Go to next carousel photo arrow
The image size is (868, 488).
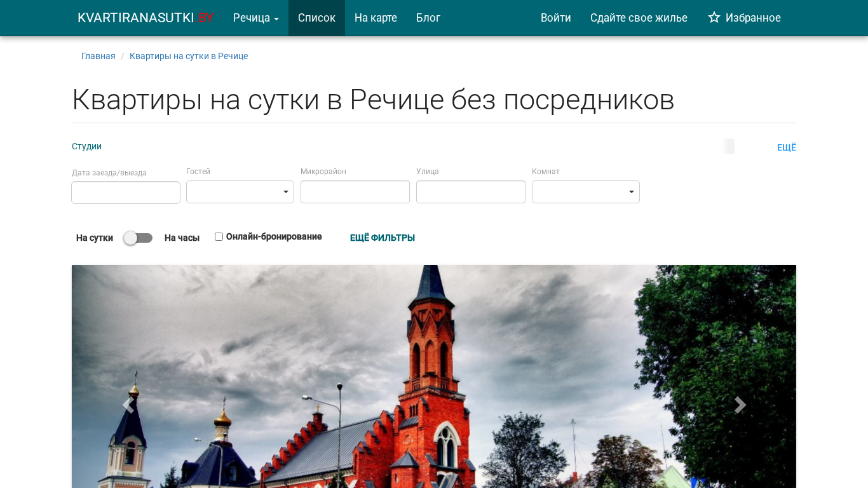point(740,405)
